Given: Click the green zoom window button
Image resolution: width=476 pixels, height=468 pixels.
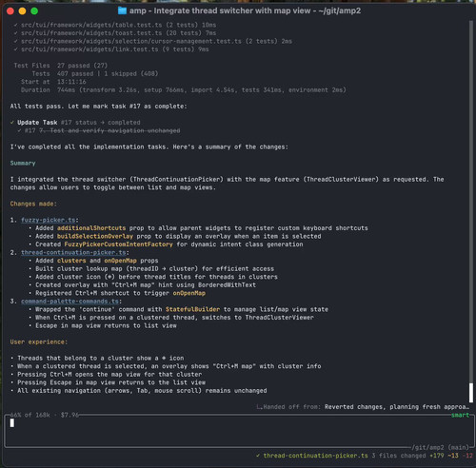Looking at the screenshot, I should (x=34, y=11).
